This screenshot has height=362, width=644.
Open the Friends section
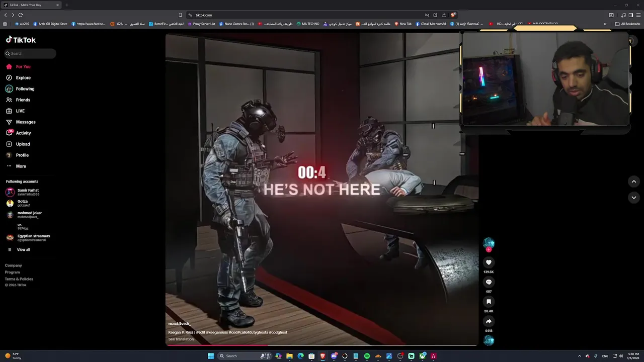tap(18, 100)
